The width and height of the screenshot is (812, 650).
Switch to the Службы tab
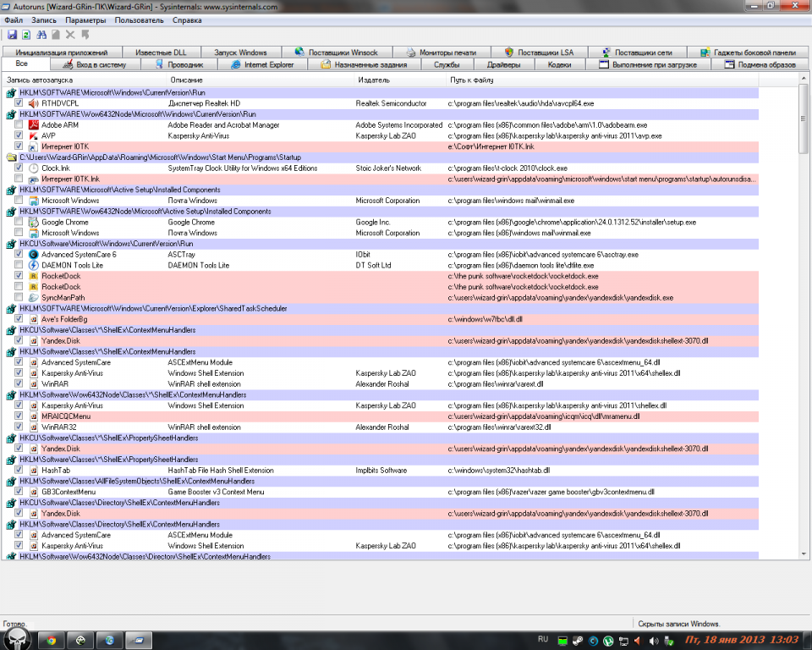(447, 64)
